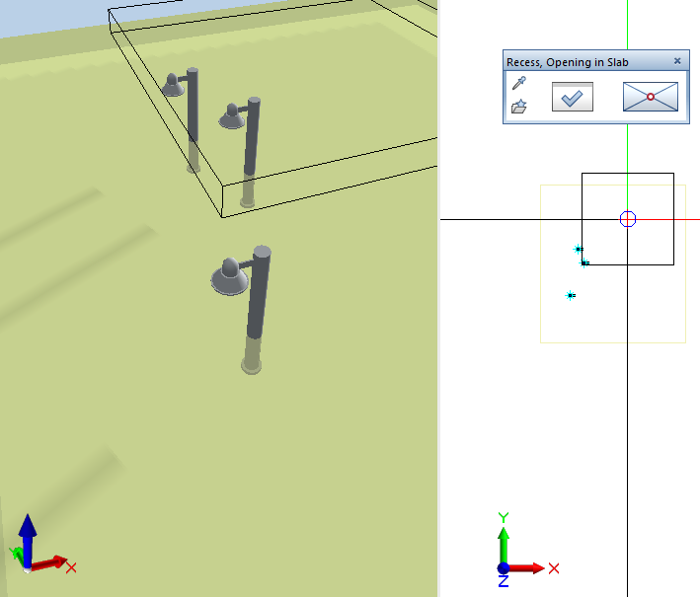Click bottom-right corner of black plan rectangle
Viewport: 700px width, 597px height.
coord(673,264)
